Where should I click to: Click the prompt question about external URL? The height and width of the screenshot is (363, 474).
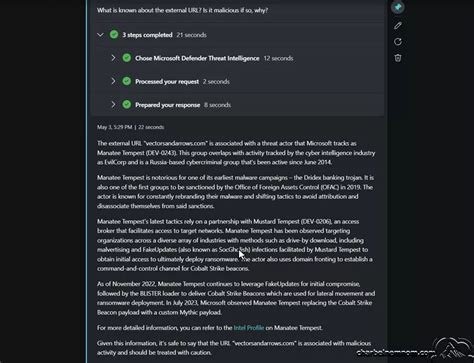click(x=182, y=10)
